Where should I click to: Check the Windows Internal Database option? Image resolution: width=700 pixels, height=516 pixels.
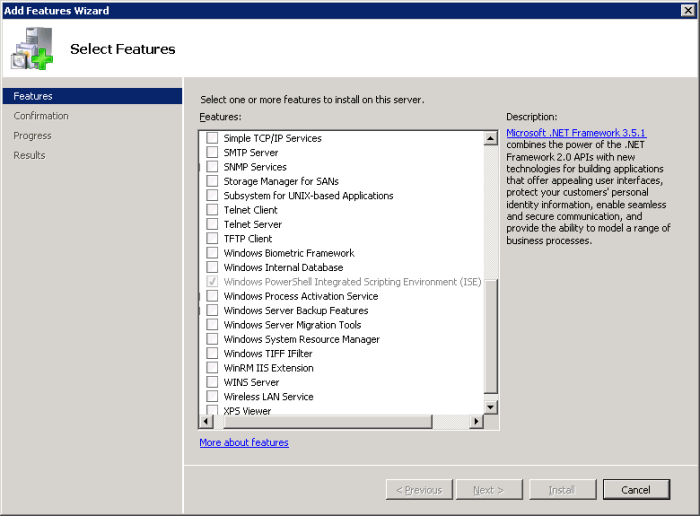coord(212,268)
